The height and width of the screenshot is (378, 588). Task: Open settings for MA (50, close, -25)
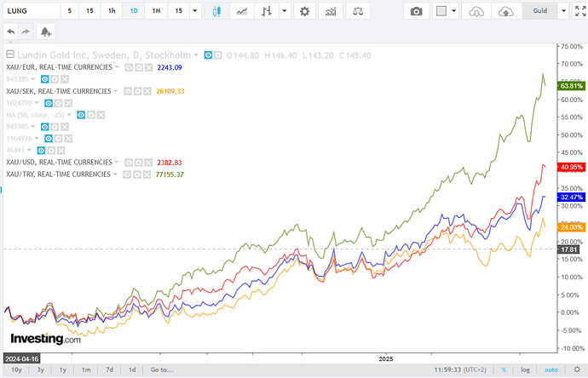91,115
